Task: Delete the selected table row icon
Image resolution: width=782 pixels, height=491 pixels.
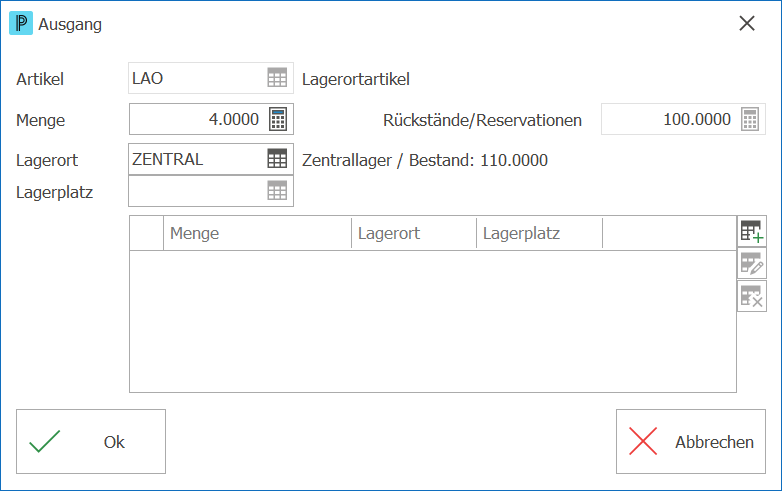Action: pos(752,296)
